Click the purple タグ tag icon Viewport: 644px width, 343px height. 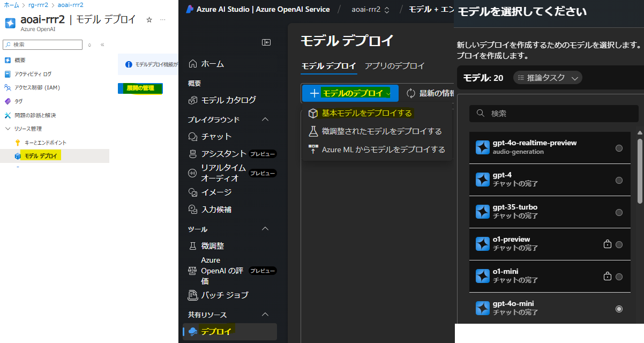click(x=8, y=101)
